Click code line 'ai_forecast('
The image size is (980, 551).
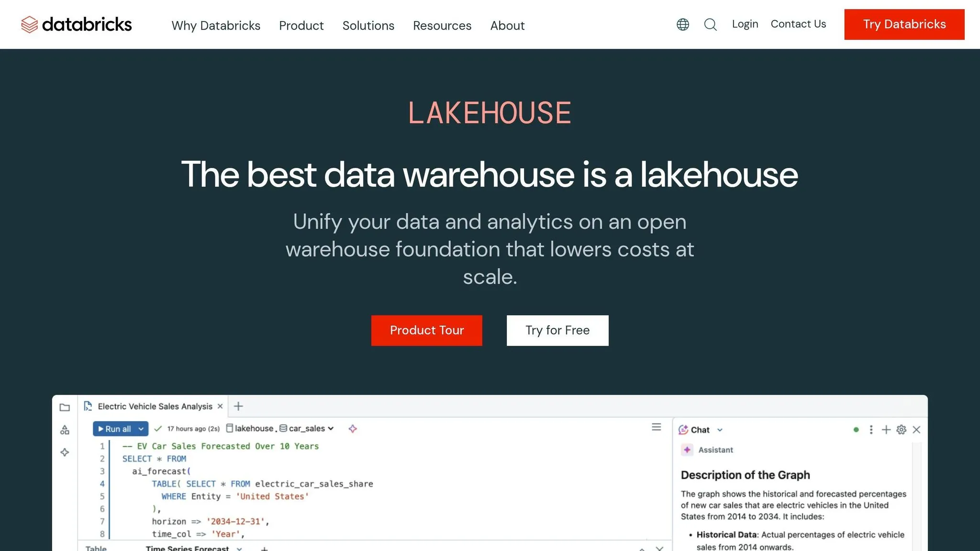161,471
